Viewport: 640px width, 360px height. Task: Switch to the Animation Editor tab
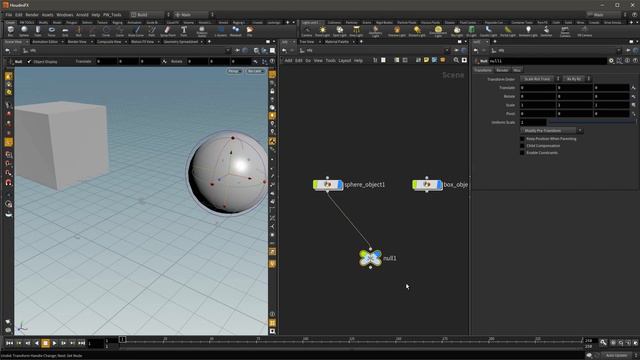coord(45,42)
